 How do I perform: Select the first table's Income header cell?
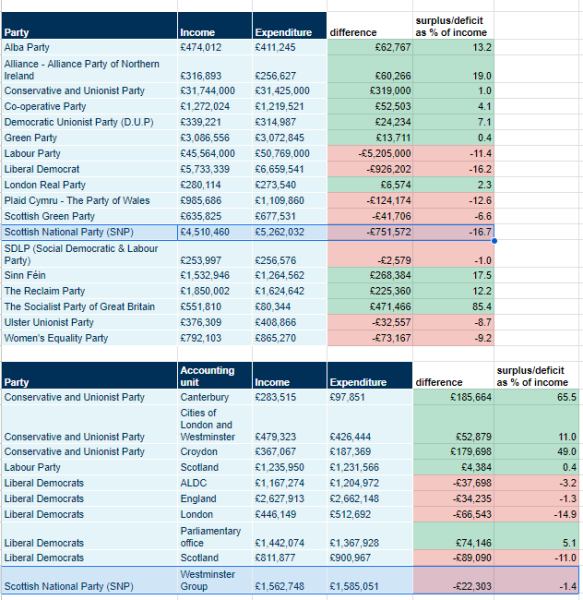click(x=215, y=26)
